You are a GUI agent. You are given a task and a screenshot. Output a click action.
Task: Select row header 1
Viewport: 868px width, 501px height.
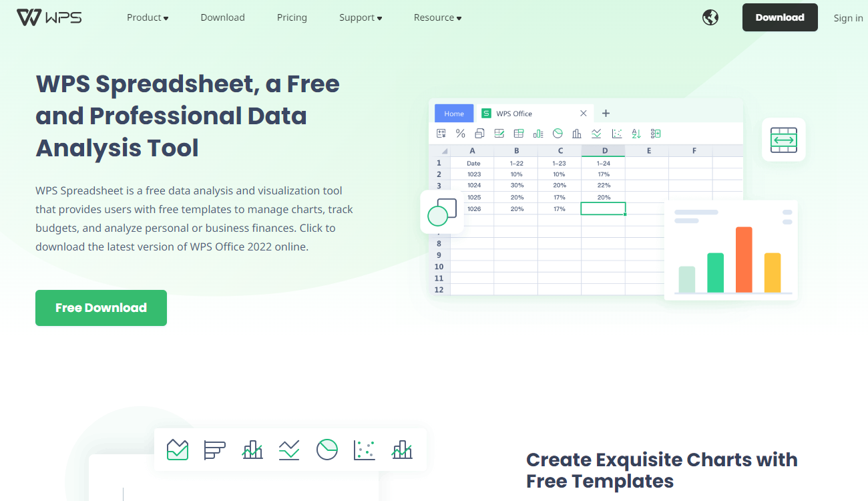tap(439, 163)
